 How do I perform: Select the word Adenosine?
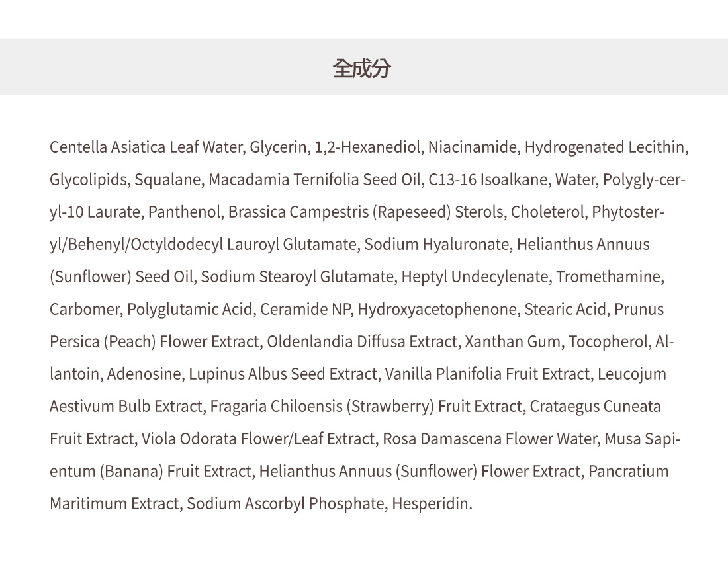tap(144, 374)
